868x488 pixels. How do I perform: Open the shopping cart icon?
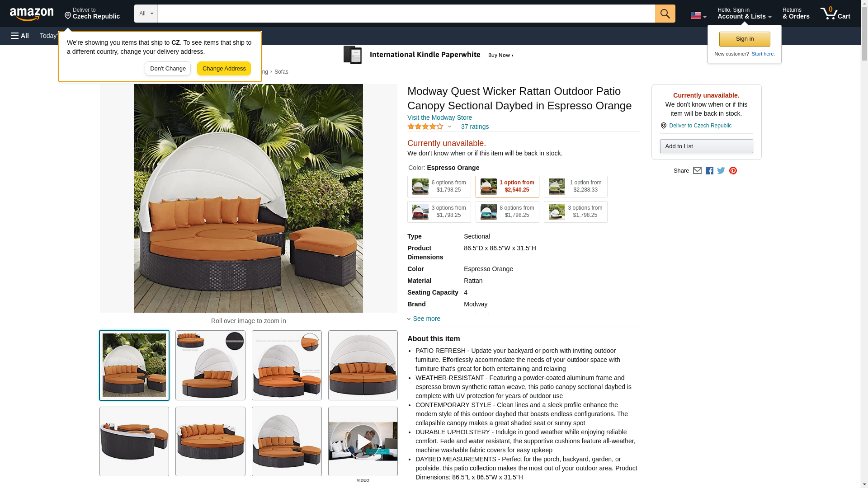(835, 14)
